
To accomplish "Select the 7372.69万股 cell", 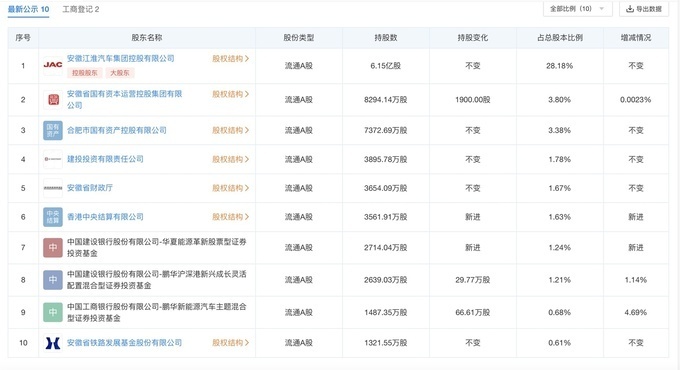I will [x=386, y=130].
